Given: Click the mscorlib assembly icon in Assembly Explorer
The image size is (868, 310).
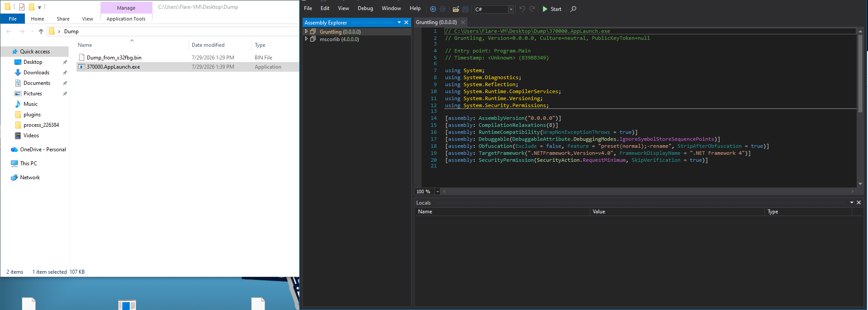Looking at the screenshot, I should pos(313,39).
